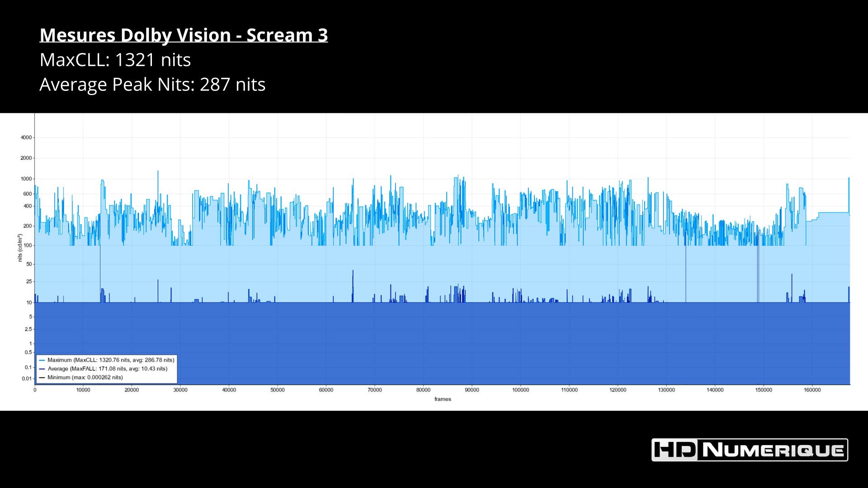Click the 90000 frames tick label

click(472, 390)
